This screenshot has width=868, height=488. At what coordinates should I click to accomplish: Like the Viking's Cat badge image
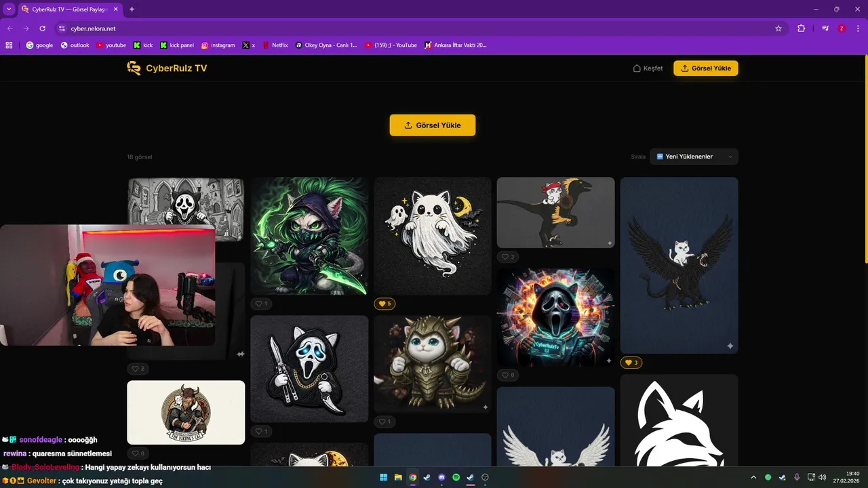click(x=138, y=453)
